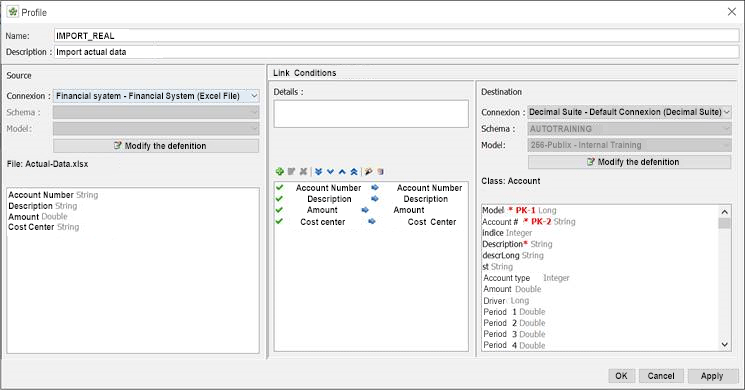Select destination field Period 1 Double

[514, 312]
